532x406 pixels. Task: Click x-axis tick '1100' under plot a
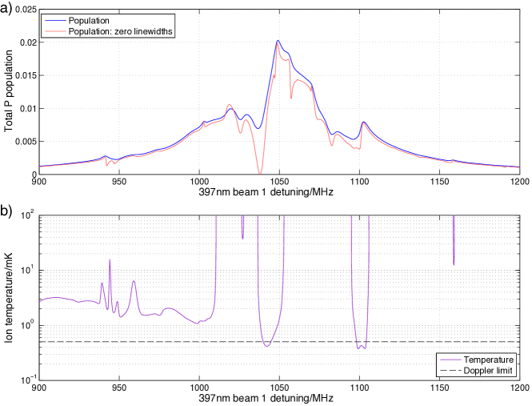click(359, 182)
